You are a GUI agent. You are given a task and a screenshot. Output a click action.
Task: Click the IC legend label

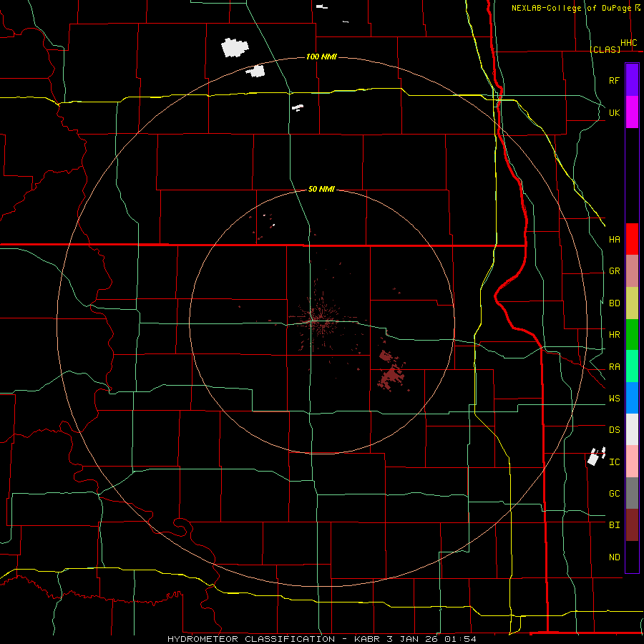pos(614,462)
